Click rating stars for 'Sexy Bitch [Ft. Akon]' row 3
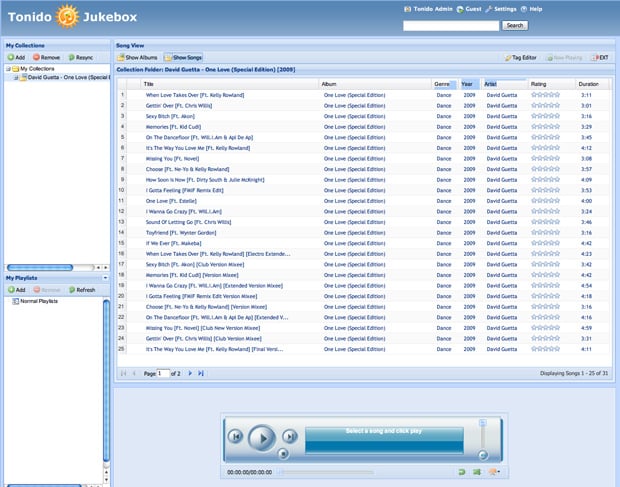The height and width of the screenshot is (487, 620). click(x=546, y=116)
